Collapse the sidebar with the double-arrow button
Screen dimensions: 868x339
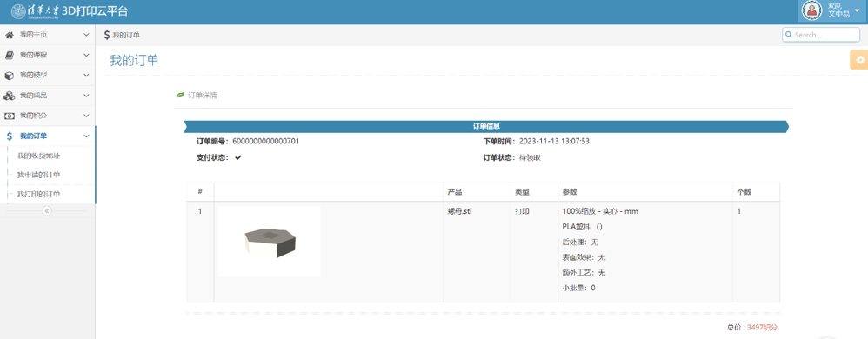pyautogui.click(x=46, y=210)
